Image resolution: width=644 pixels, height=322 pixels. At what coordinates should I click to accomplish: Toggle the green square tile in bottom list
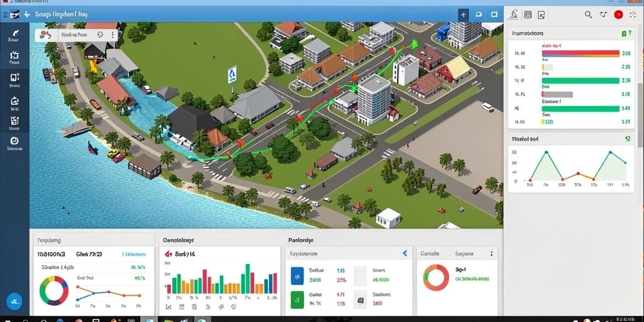[x=297, y=300]
